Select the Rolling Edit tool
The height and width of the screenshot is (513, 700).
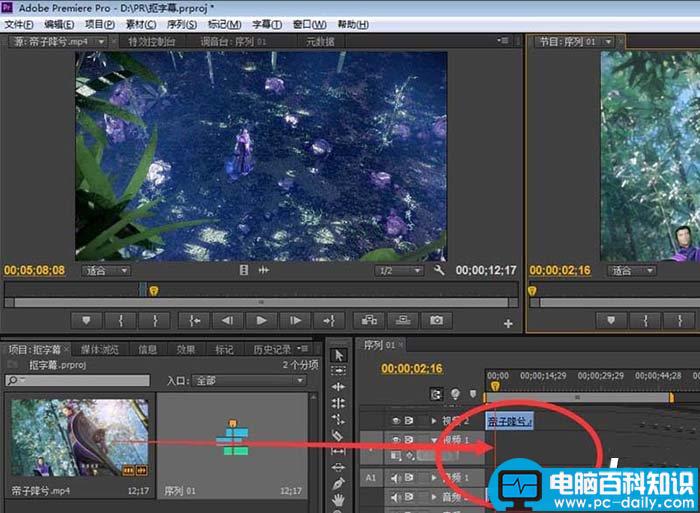(338, 403)
